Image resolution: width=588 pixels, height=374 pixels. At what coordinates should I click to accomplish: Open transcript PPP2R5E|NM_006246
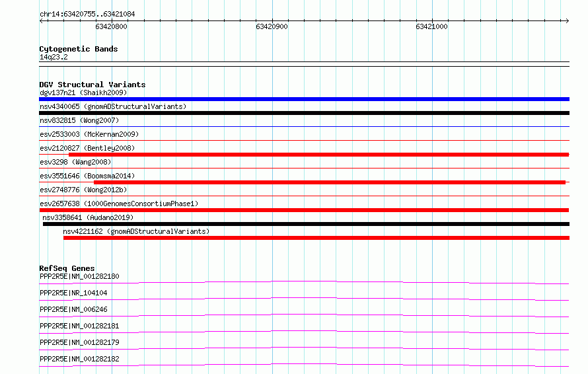tap(73, 309)
